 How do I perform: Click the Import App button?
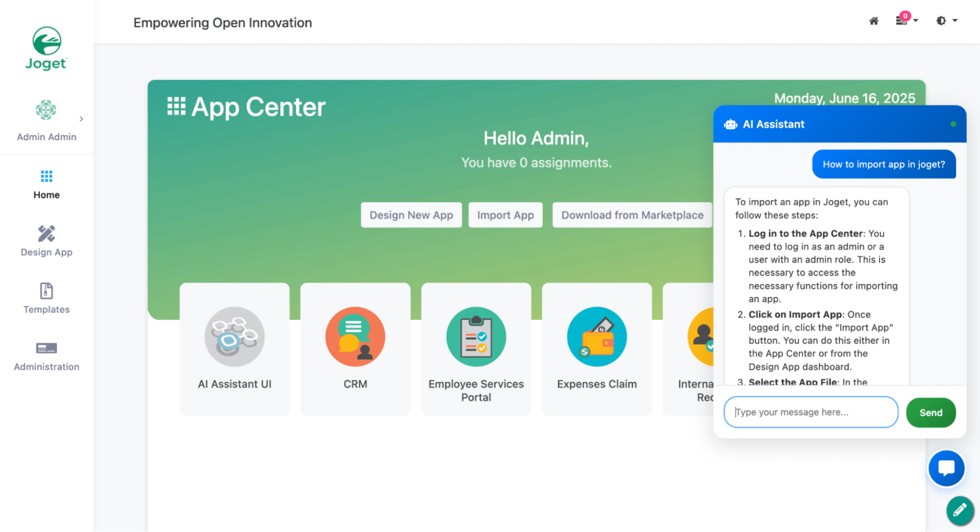[505, 215]
